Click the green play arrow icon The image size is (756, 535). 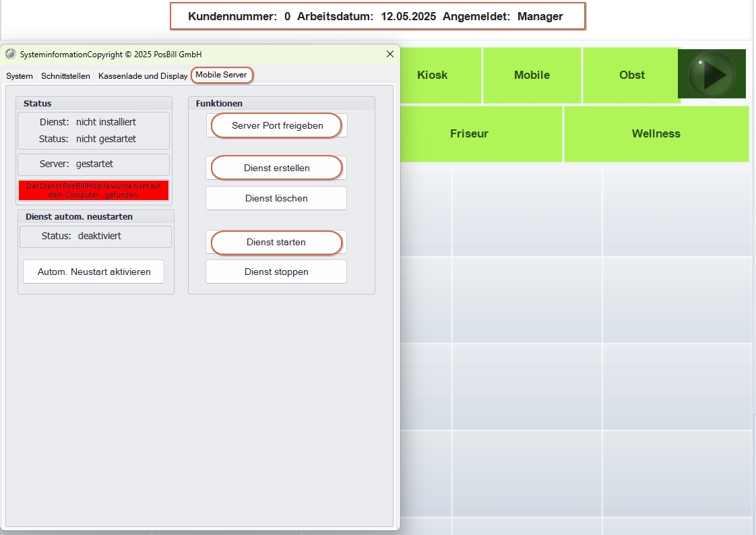point(712,73)
